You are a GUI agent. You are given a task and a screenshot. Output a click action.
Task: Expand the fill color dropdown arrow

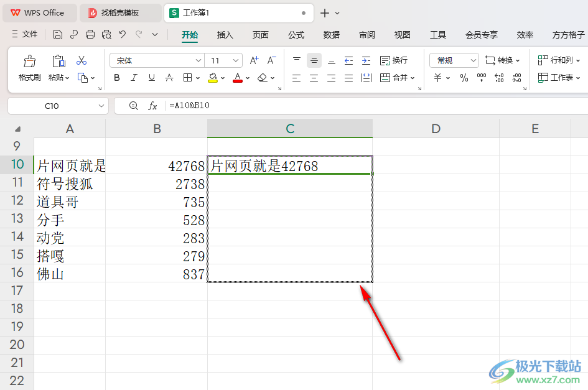pyautogui.click(x=223, y=78)
